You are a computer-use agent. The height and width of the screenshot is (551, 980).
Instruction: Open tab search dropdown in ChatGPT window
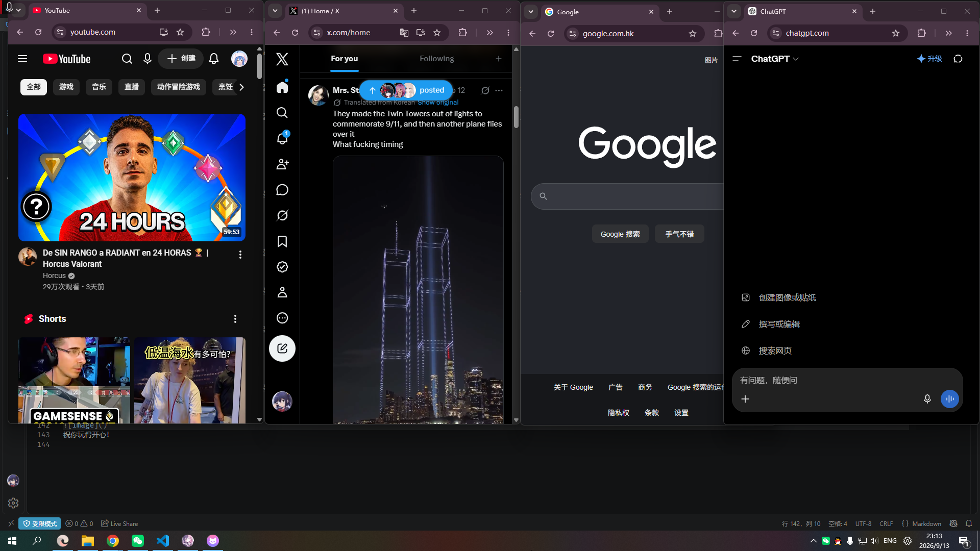(734, 11)
